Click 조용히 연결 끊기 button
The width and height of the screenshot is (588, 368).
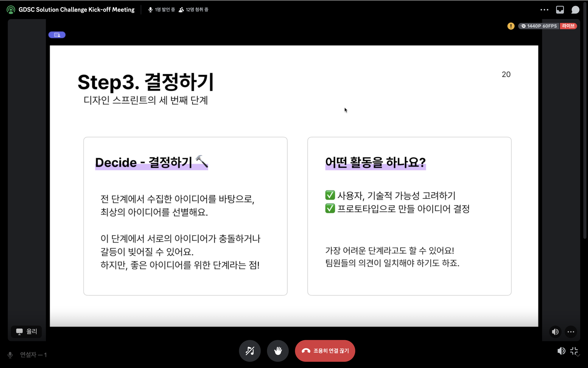click(325, 351)
